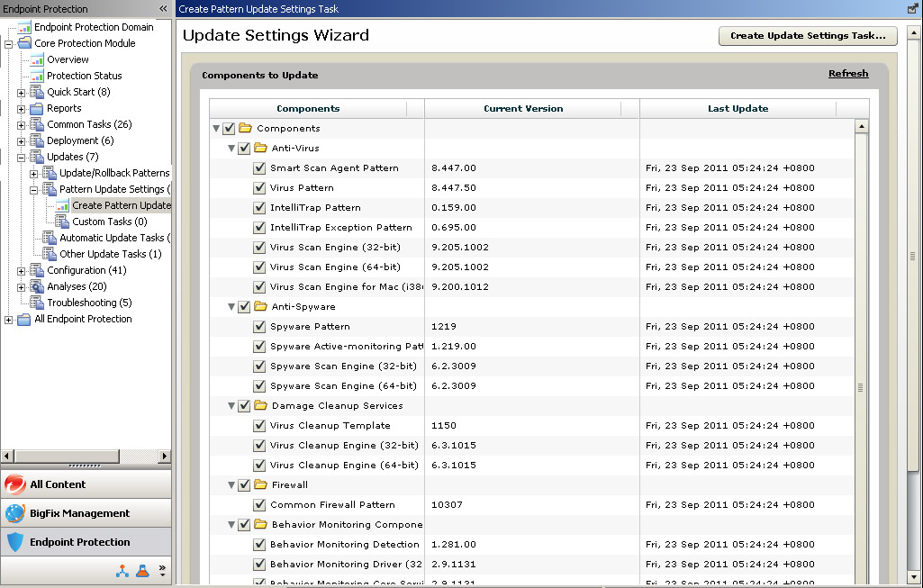Click the Quick Start list icon
This screenshot has width=923, height=588.
pos(37,92)
